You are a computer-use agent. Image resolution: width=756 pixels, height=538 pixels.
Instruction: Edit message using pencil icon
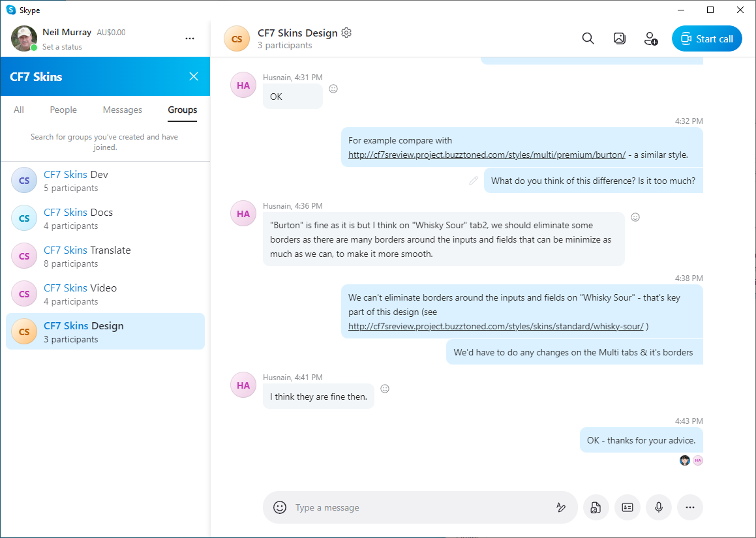474,181
